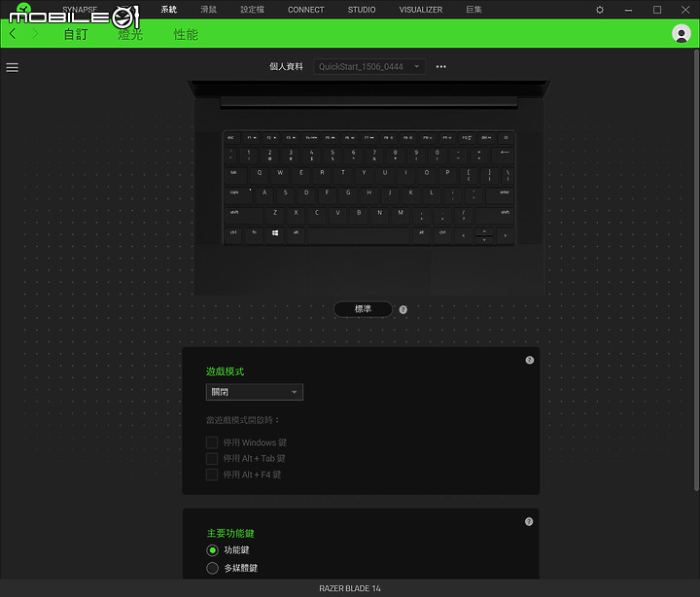Enable 停用 Alt + Tab 鍵 checkbox
Image resolution: width=700 pixels, height=597 pixels.
tap(212, 459)
